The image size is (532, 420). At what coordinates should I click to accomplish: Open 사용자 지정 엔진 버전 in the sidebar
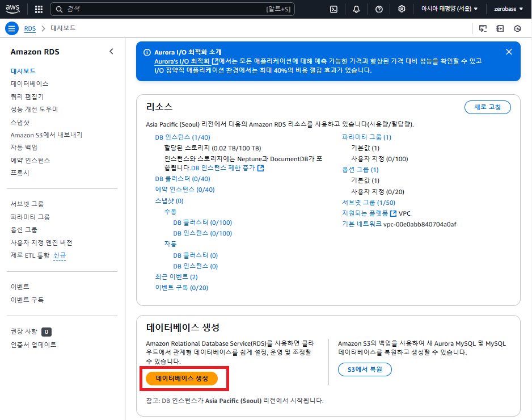click(x=41, y=242)
